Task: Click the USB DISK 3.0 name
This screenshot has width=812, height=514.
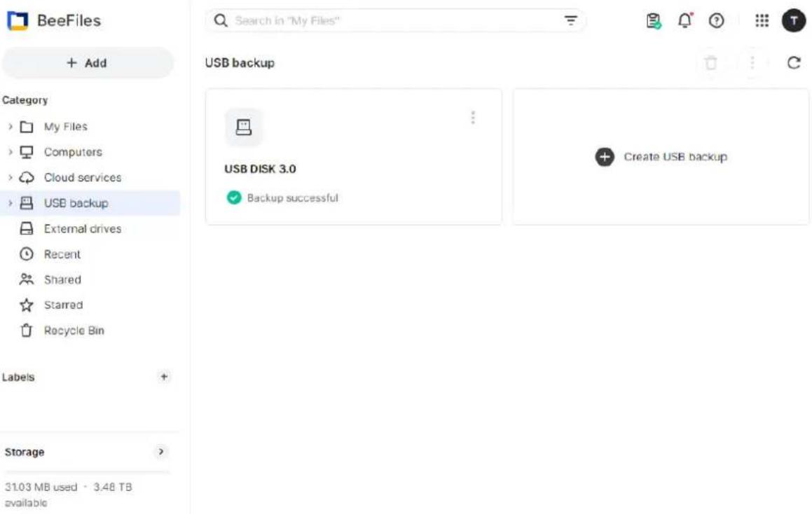Action: (x=260, y=169)
